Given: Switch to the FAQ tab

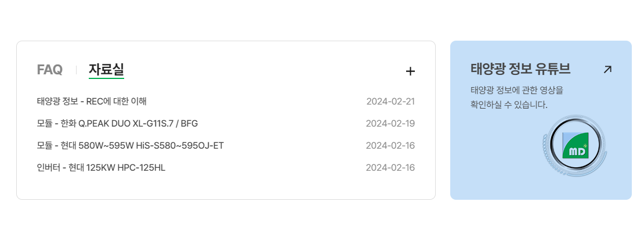Looking at the screenshot, I should 49,70.
